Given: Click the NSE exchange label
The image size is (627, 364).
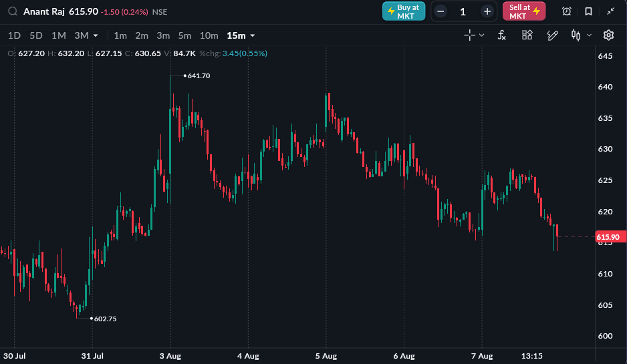Looking at the screenshot, I should (x=160, y=12).
